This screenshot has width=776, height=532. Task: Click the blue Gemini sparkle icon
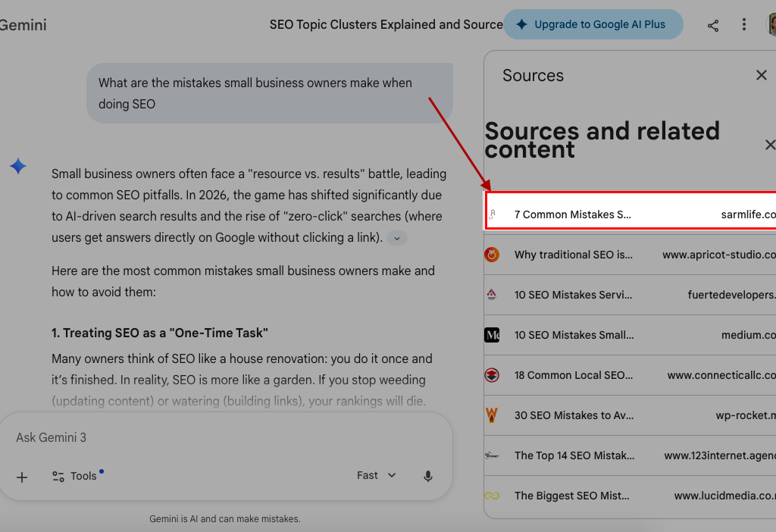(x=18, y=167)
